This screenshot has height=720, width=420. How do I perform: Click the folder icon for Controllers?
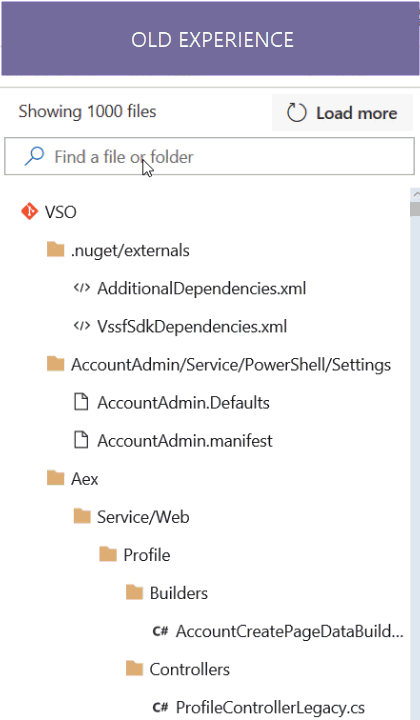(x=134, y=669)
